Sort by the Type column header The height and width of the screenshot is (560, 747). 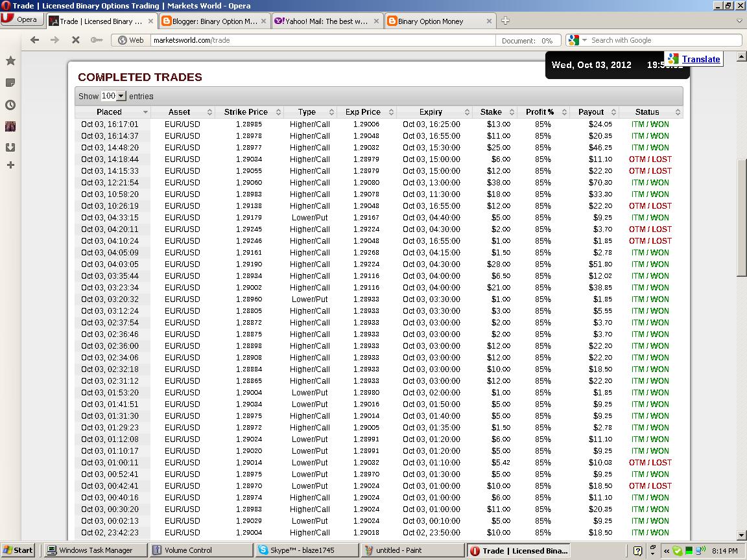(310, 112)
